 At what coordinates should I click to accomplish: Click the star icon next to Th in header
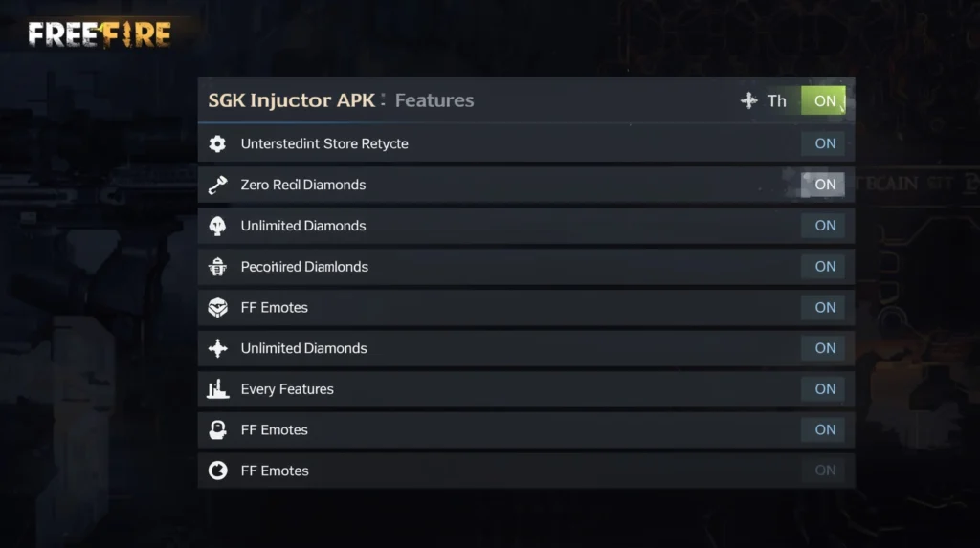pos(748,100)
